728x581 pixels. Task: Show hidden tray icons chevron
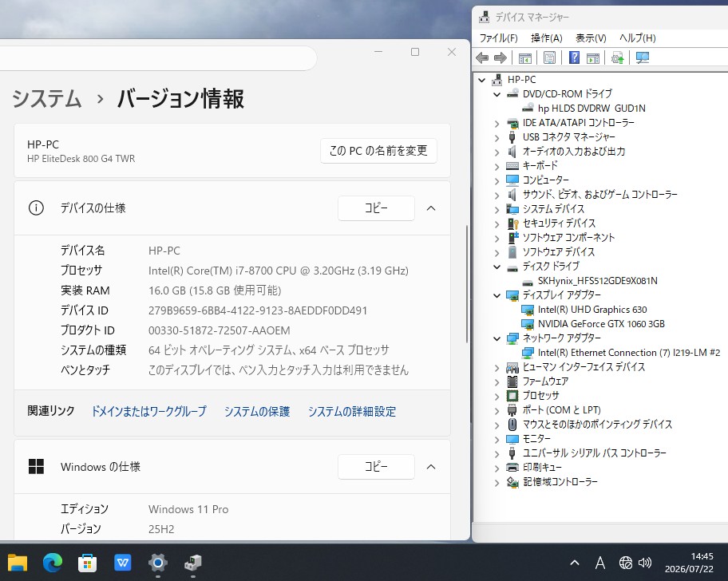click(574, 563)
